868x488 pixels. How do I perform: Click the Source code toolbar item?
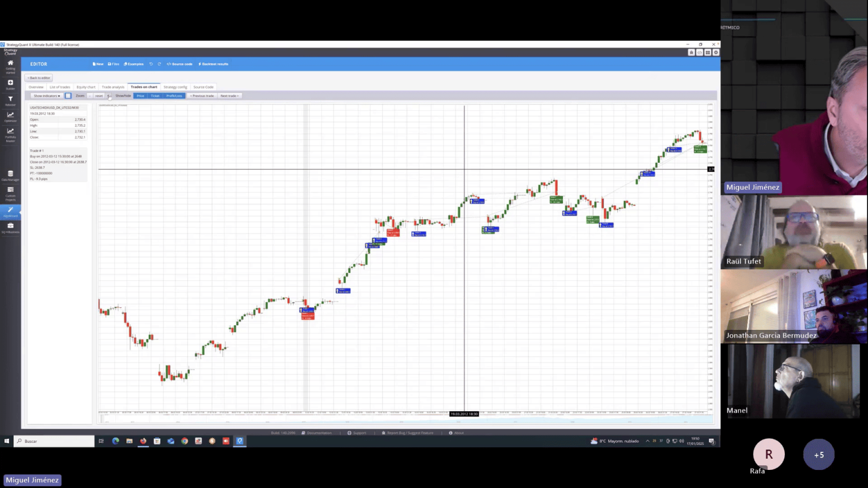[x=180, y=64]
